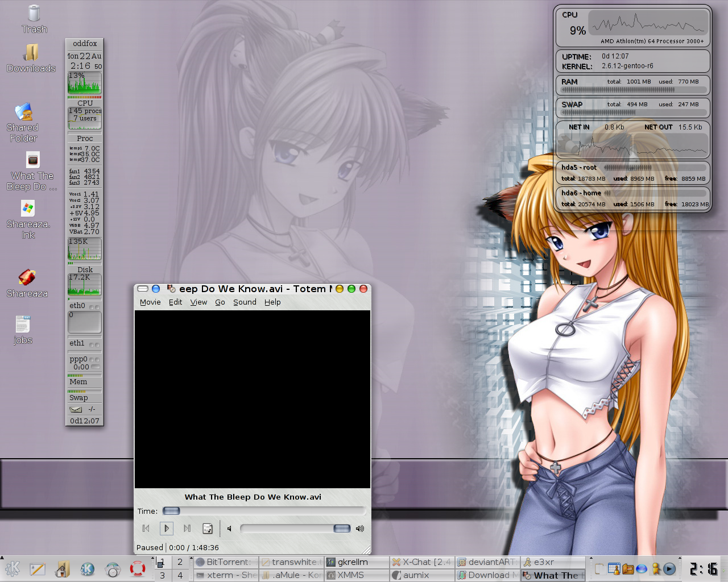The width and height of the screenshot is (728, 582).
Task: Open the Downloads folder on the desktop
Action: [x=31, y=59]
